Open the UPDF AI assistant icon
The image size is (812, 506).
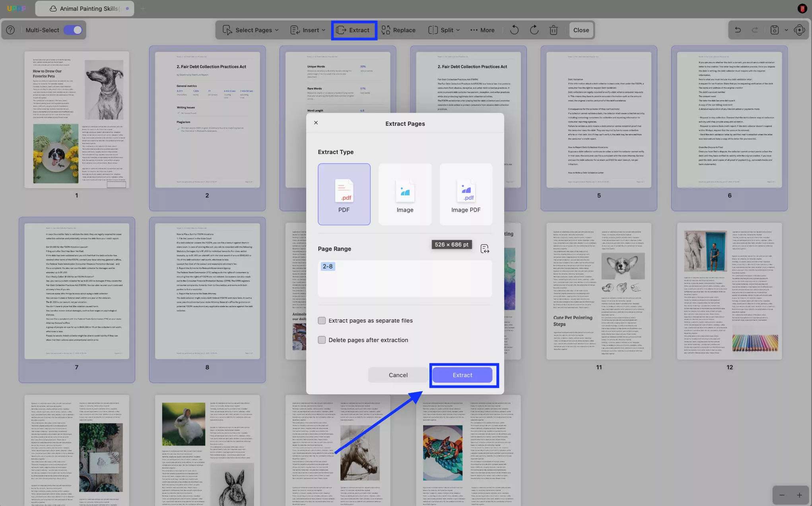(x=799, y=30)
